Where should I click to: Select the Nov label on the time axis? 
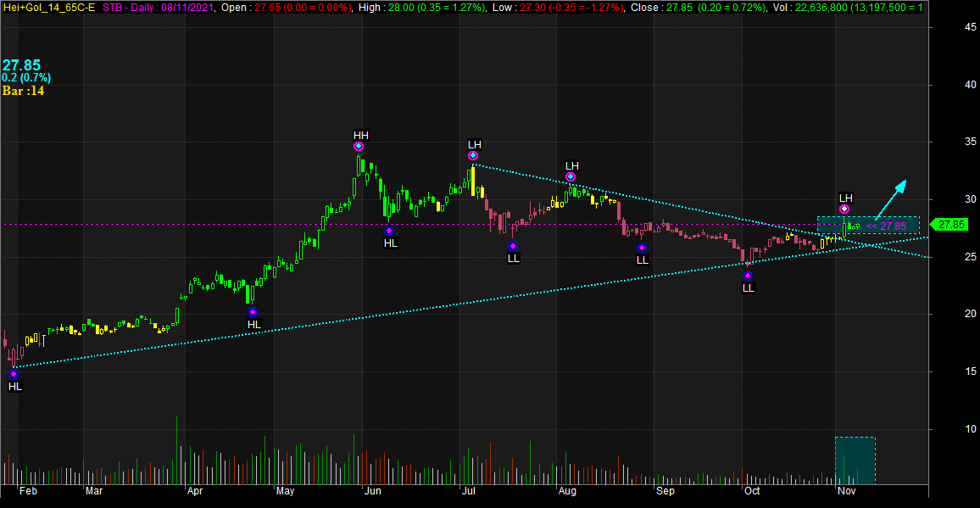[x=846, y=491]
